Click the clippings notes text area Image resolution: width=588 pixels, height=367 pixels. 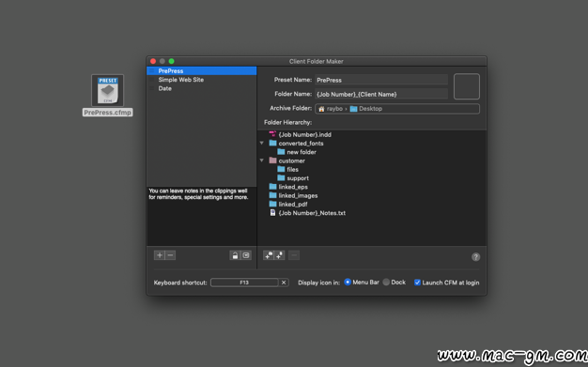click(202, 216)
